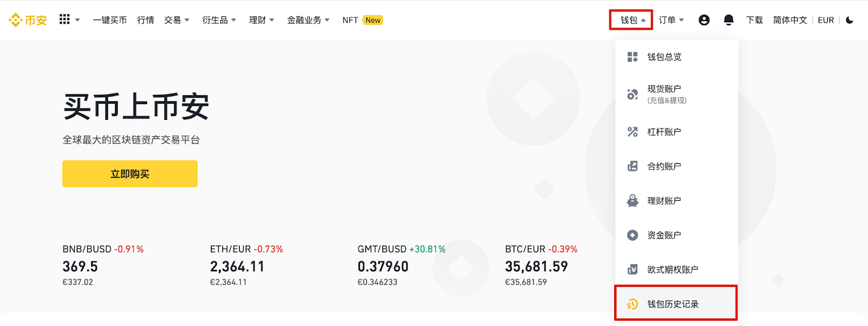Click the 0.37960 price value

(383, 266)
